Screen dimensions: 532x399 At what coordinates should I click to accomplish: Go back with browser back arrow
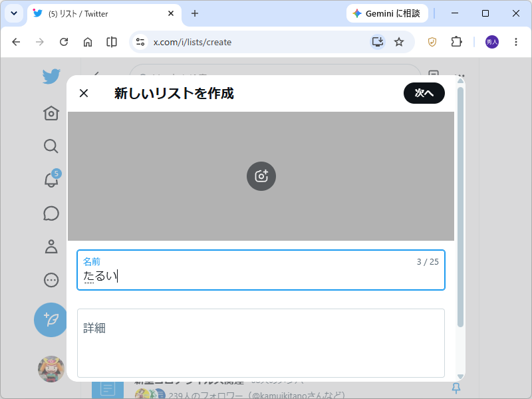click(16, 42)
